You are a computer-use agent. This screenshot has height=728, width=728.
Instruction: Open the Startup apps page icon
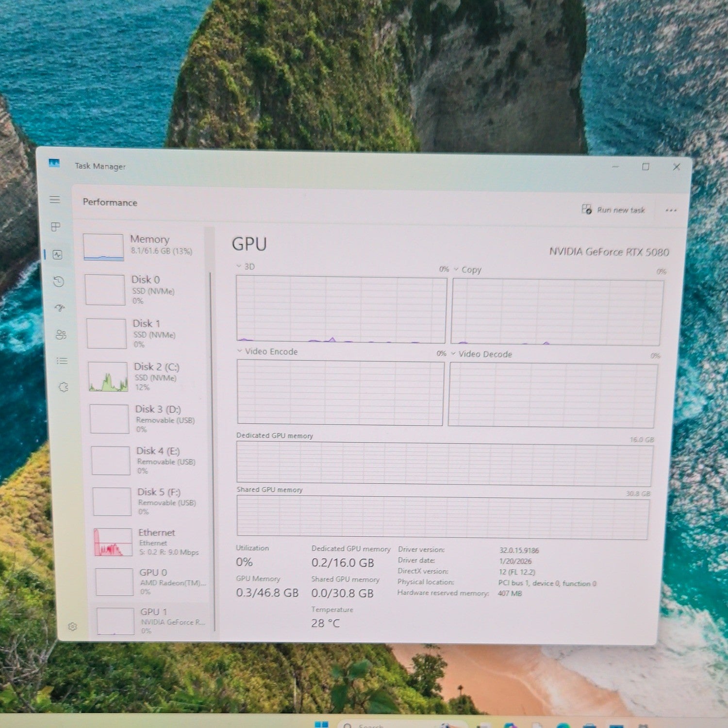click(60, 308)
